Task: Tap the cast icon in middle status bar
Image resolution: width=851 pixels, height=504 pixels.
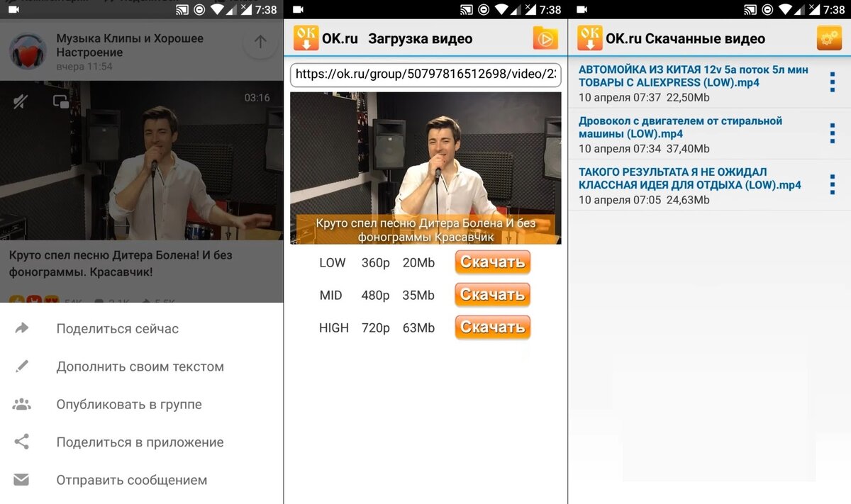Action: tap(466, 10)
